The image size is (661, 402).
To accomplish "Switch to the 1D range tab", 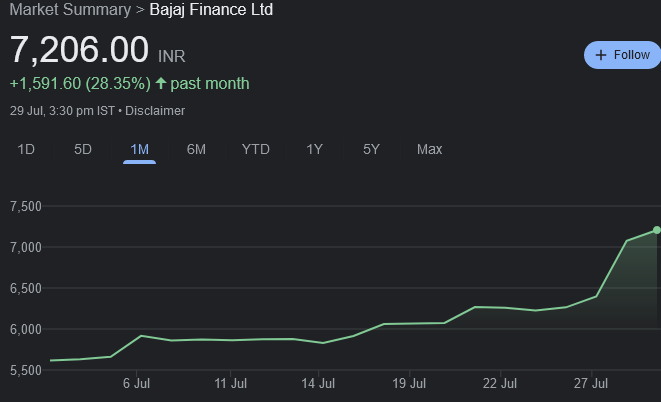I will (26, 149).
